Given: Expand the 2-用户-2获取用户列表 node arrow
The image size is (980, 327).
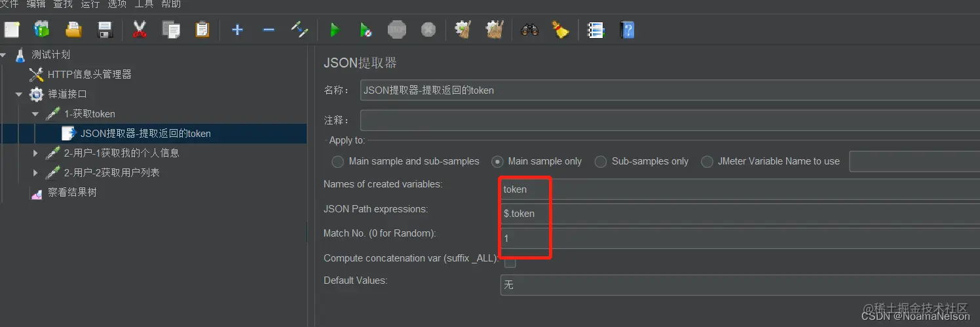Looking at the screenshot, I should point(35,172).
